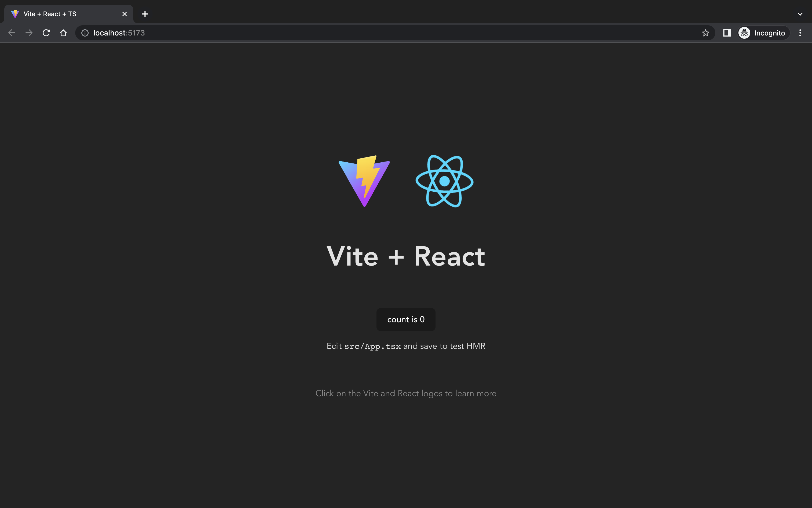Click the Vite logo on the page
The image size is (812, 508).
(364, 181)
